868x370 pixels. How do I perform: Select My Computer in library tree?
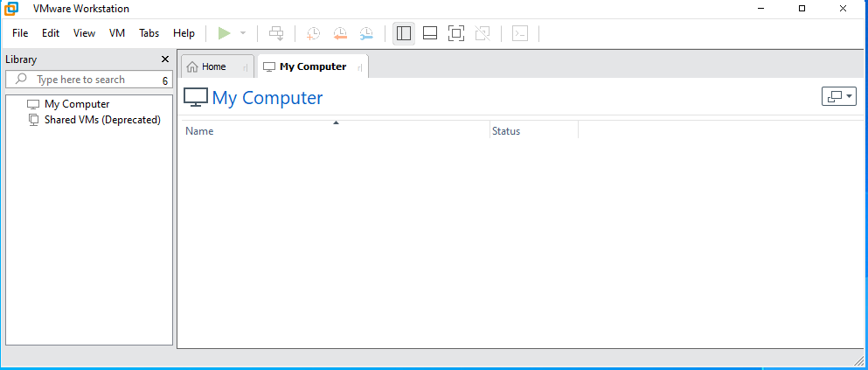click(x=77, y=104)
